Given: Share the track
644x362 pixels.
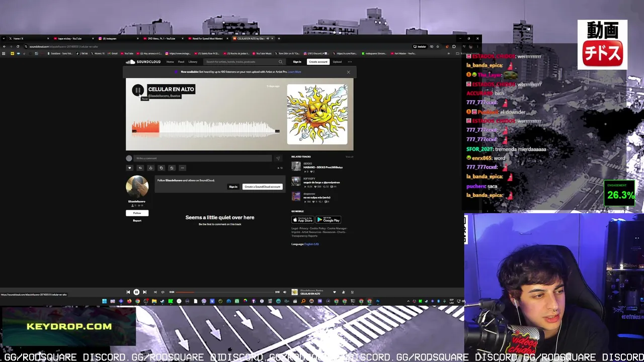Looking at the screenshot, I should 150,168.
